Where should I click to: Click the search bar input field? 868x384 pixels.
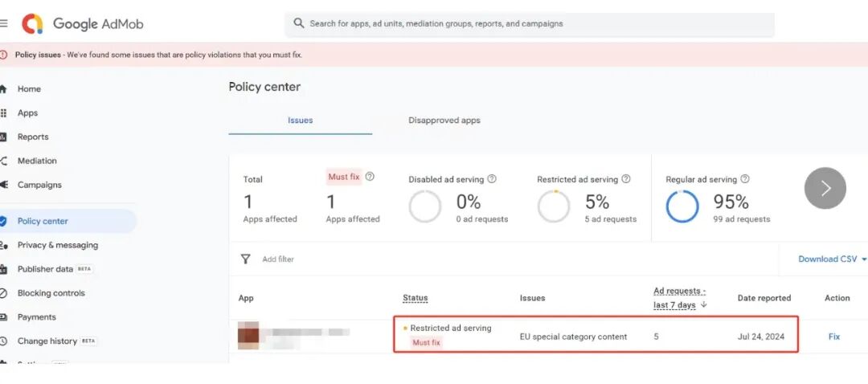(530, 24)
